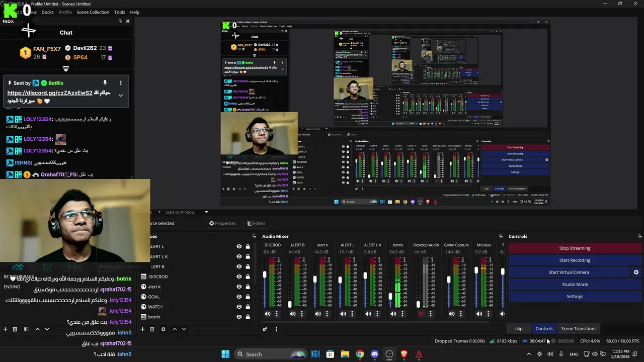Undock the Audio Mixer panel
644x362 pixels.
coord(501,236)
